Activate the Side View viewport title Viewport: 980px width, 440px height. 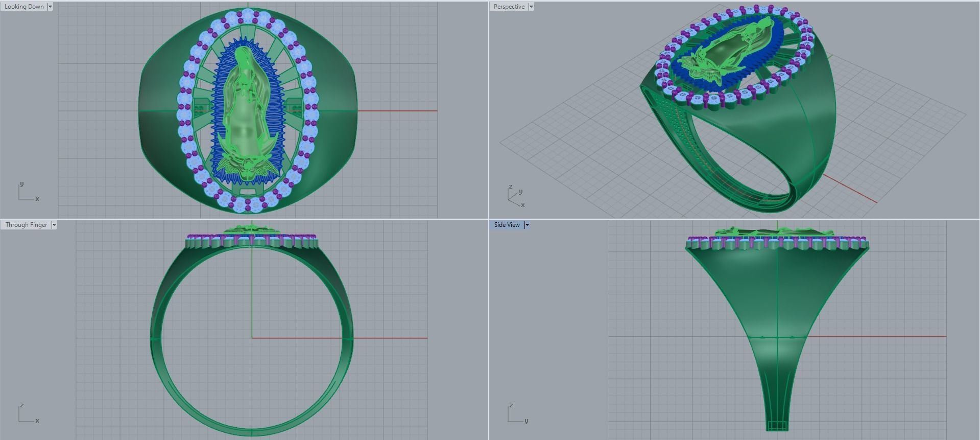[507, 225]
